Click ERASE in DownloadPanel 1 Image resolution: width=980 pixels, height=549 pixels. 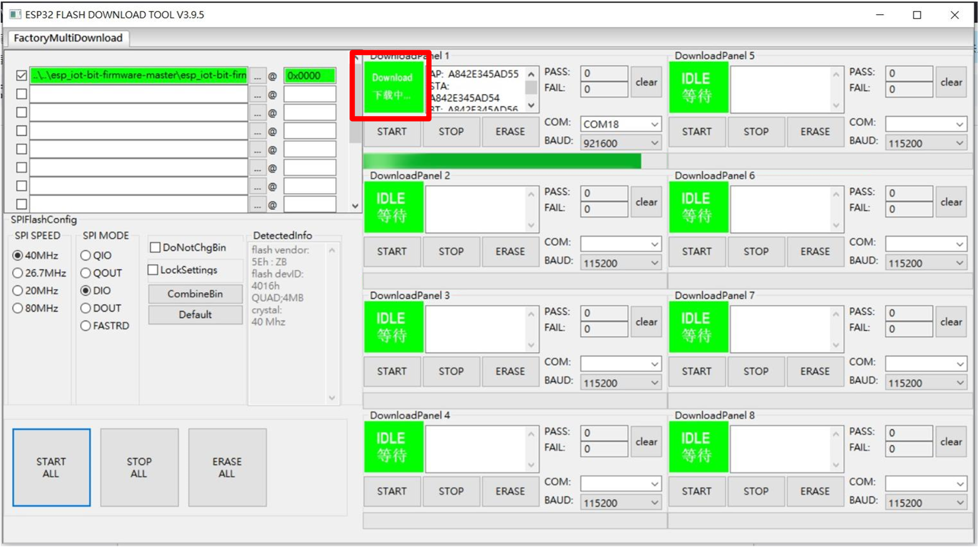[x=510, y=132]
